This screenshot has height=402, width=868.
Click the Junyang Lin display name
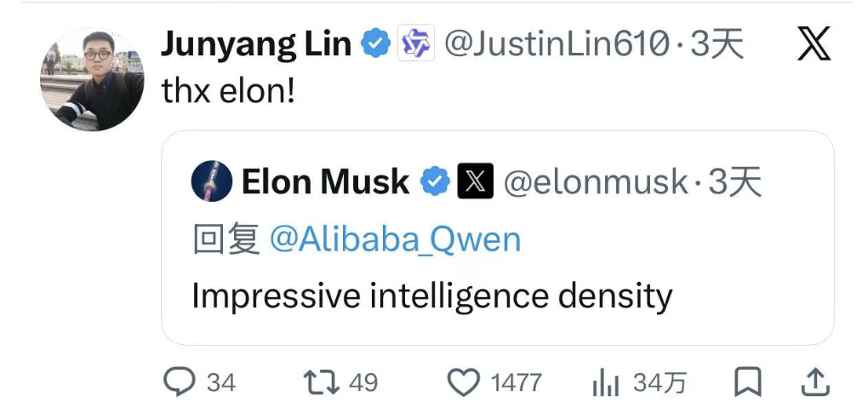coord(255,44)
